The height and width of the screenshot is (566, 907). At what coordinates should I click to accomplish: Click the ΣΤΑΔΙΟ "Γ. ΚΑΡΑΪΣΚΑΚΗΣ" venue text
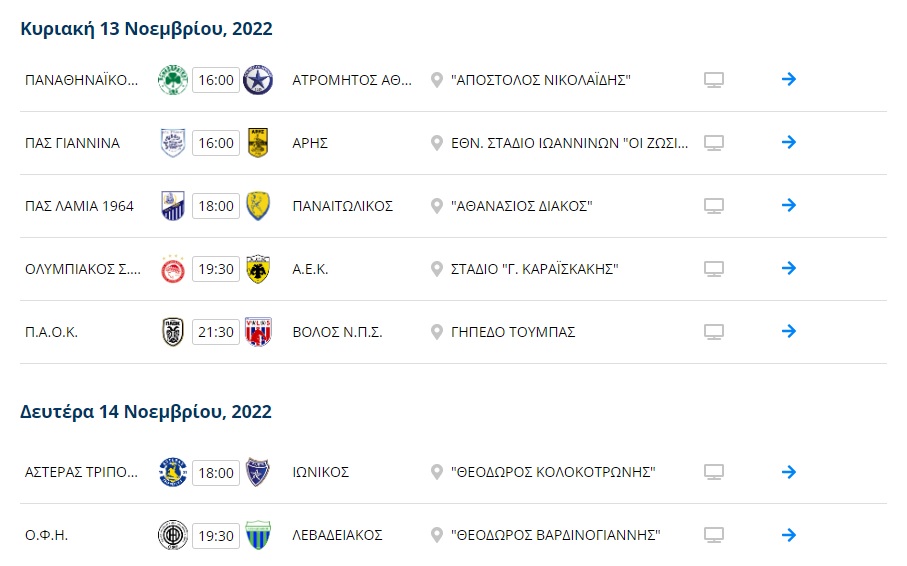[535, 269]
